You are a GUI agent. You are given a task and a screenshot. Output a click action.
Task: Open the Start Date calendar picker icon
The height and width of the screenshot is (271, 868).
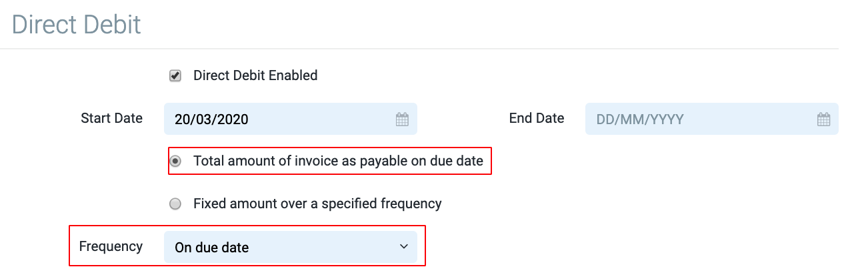[x=402, y=119]
